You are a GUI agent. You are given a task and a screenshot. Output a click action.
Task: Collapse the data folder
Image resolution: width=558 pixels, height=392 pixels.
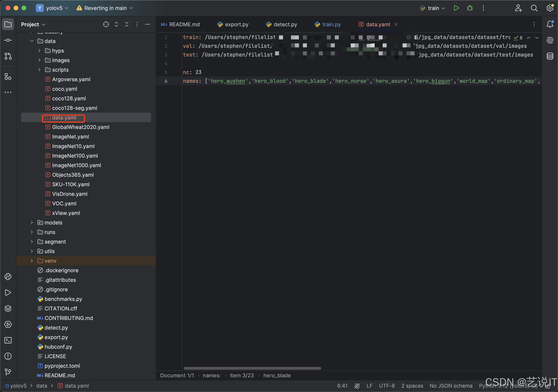(32, 41)
